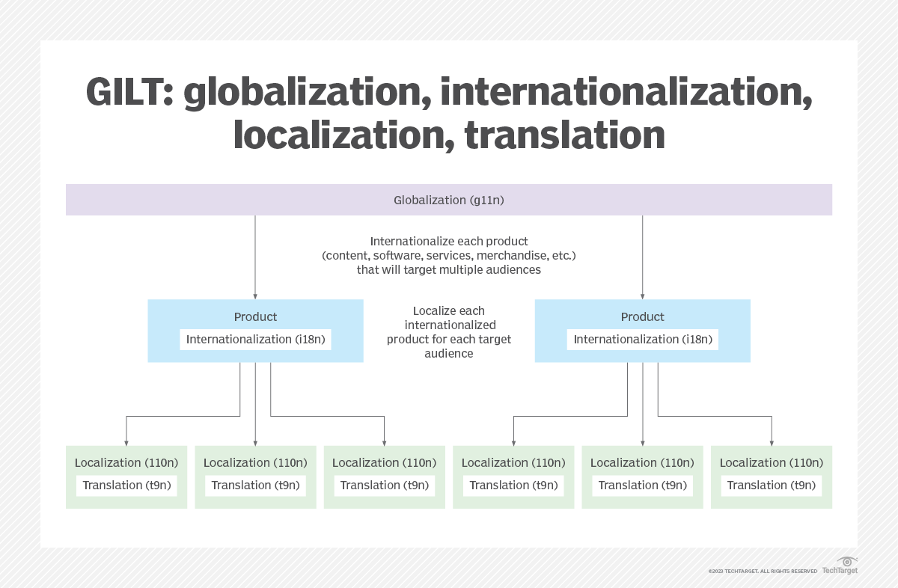The height and width of the screenshot is (588, 898).
Task: Click the 2023 copyright notice
Action: [763, 570]
